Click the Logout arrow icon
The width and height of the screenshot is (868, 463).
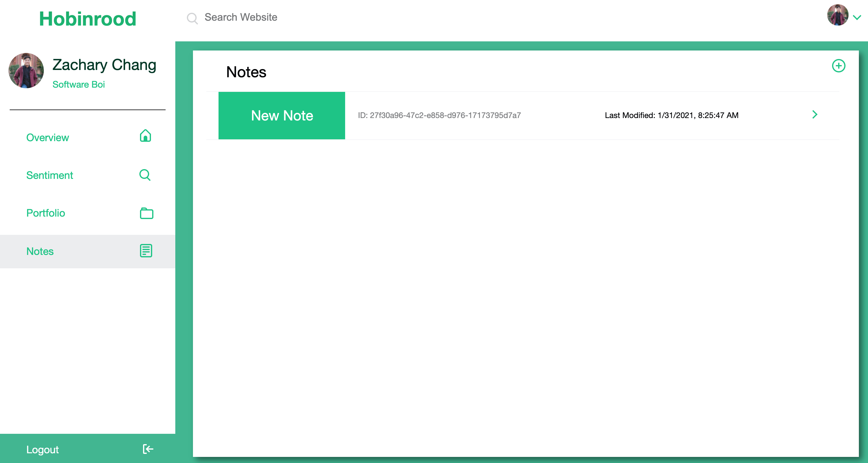[148, 449]
